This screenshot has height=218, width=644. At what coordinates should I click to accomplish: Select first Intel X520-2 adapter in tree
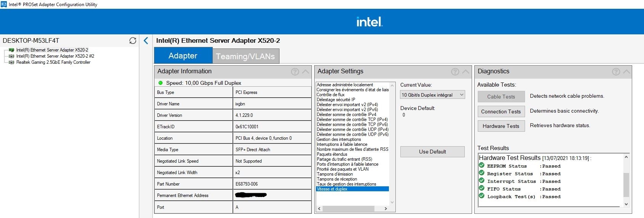pos(52,50)
